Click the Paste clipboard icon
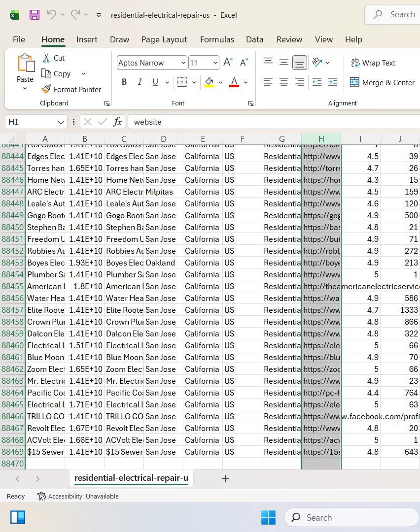420x532 pixels. 26,63
